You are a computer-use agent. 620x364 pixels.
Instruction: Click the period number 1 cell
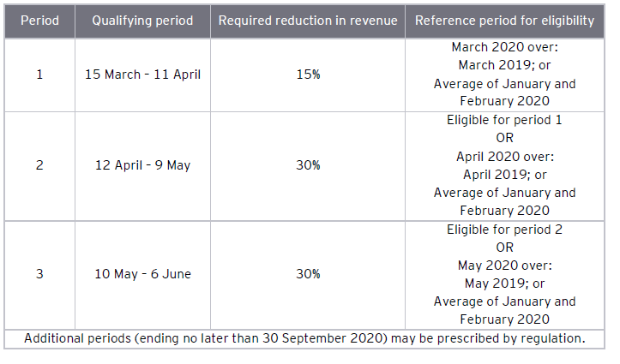[39, 75]
